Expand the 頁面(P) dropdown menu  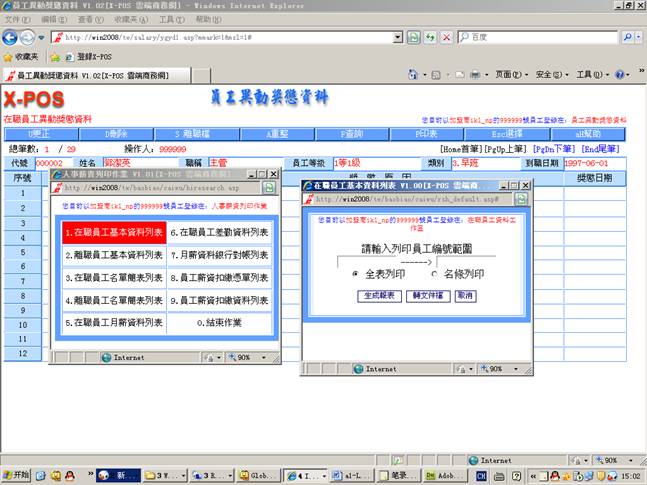[513, 75]
